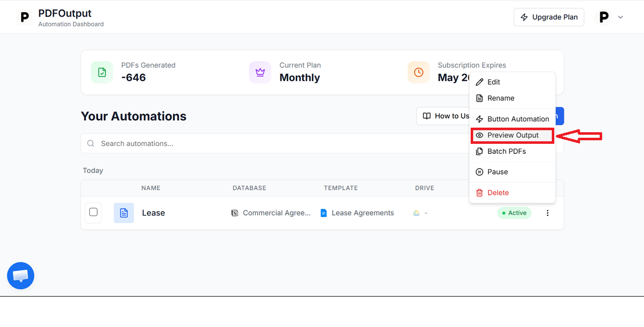Tick the Lease row checkbox
Viewport: 644px width, 327px height.
pyautogui.click(x=93, y=212)
